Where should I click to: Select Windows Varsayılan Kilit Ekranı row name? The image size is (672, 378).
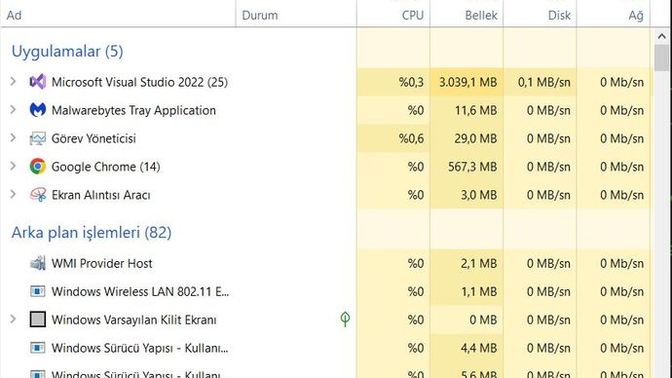click(134, 320)
